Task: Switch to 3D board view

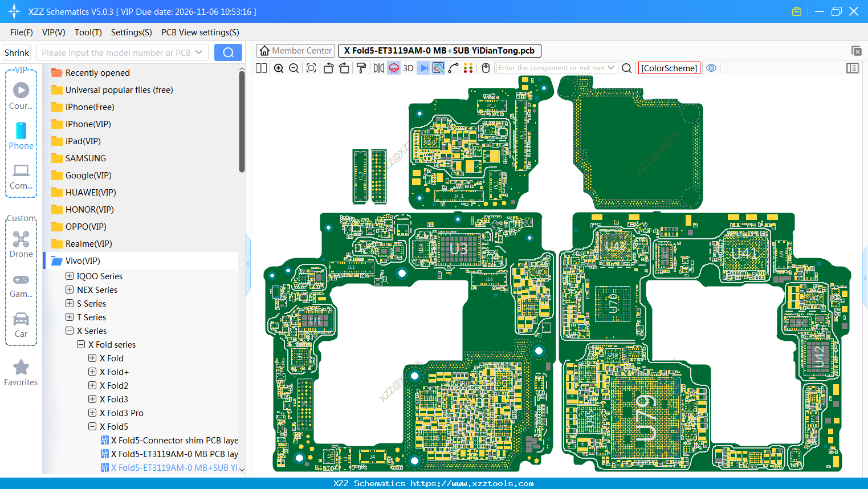Action: tap(407, 68)
